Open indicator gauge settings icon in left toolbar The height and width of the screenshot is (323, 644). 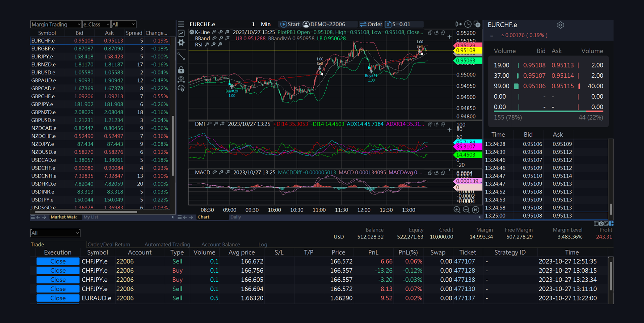(x=181, y=88)
